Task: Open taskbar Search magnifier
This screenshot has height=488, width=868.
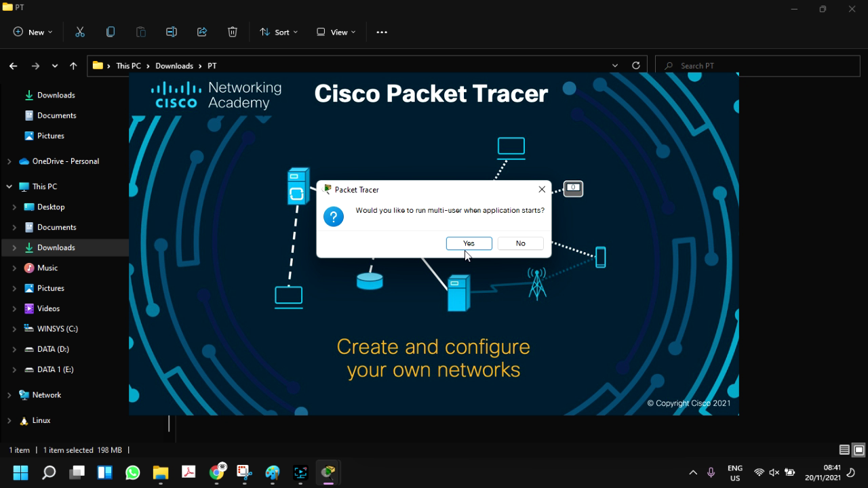Action: coord(49,472)
